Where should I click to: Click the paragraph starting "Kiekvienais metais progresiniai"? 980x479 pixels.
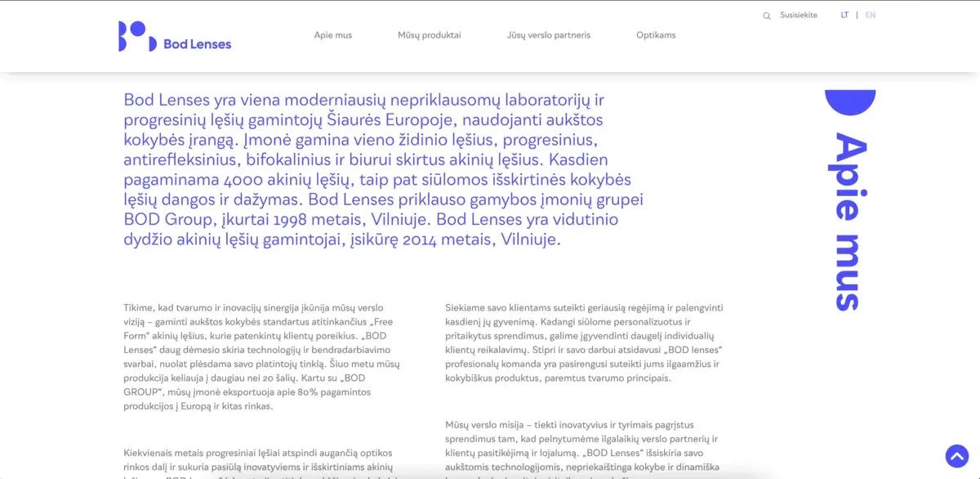tap(262, 462)
